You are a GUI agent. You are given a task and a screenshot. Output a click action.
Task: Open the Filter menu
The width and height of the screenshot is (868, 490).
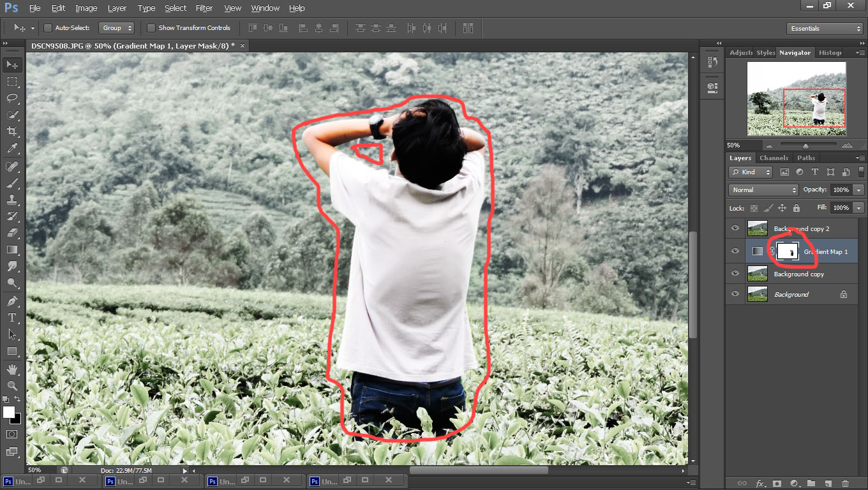click(204, 8)
